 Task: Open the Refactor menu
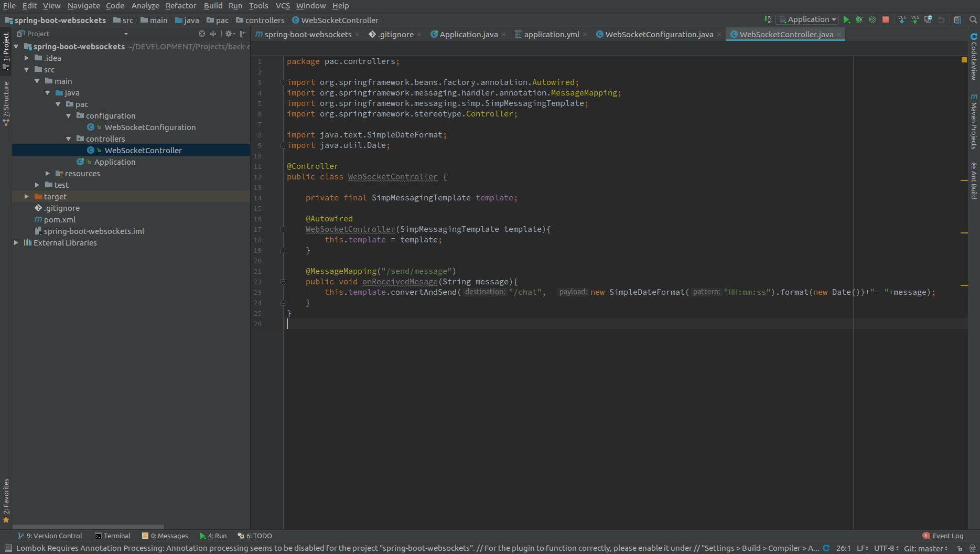[181, 6]
